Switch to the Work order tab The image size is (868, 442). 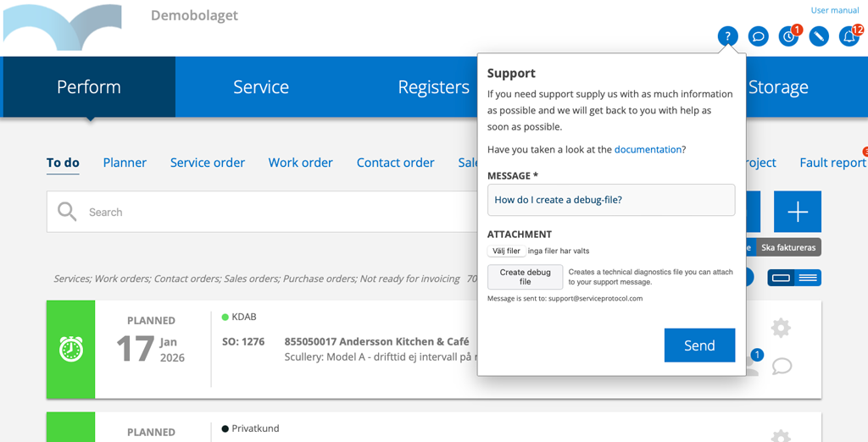coord(300,163)
